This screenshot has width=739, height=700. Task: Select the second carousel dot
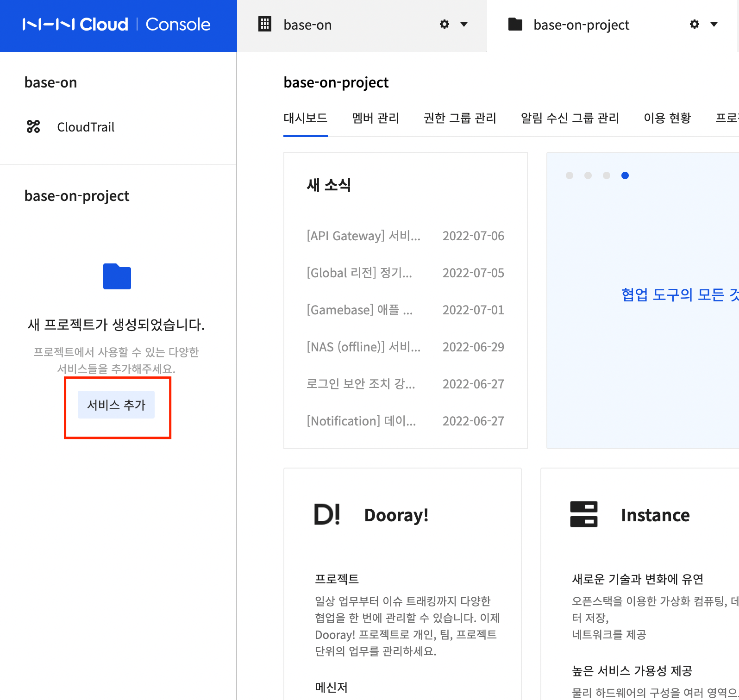click(x=588, y=175)
